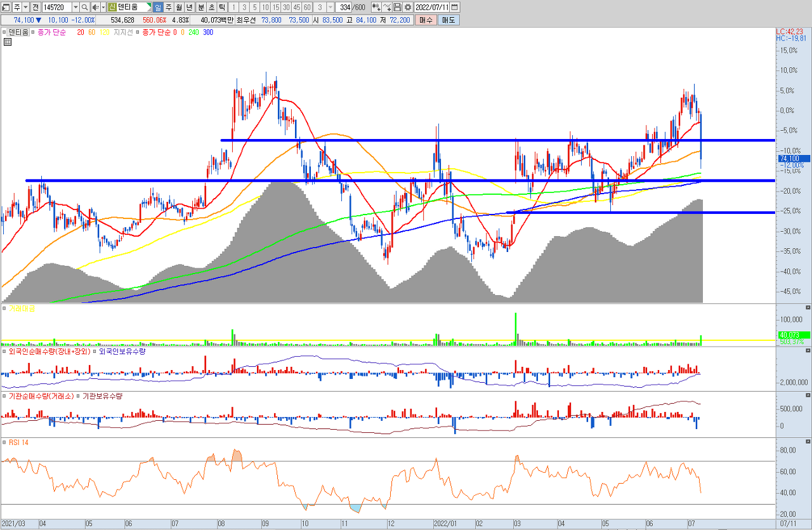The height and width of the screenshot is (530, 812).
Task: Click the LC:42.23 label at the top right
Action: pos(790,32)
